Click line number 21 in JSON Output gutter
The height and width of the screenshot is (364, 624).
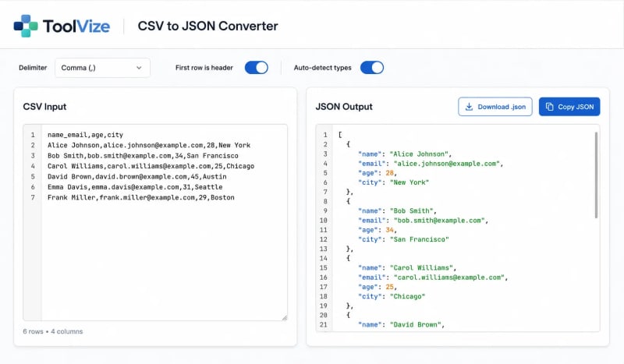click(x=323, y=324)
